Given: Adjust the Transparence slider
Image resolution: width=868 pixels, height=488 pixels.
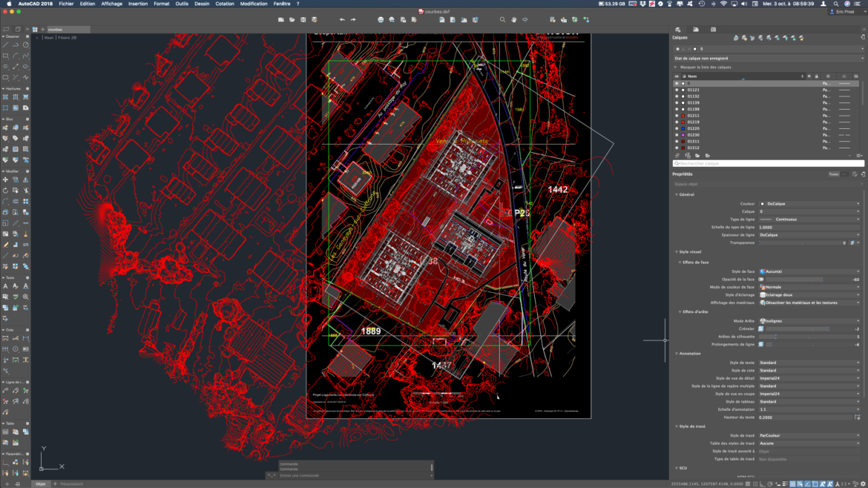Looking at the screenshot, I should [803, 243].
